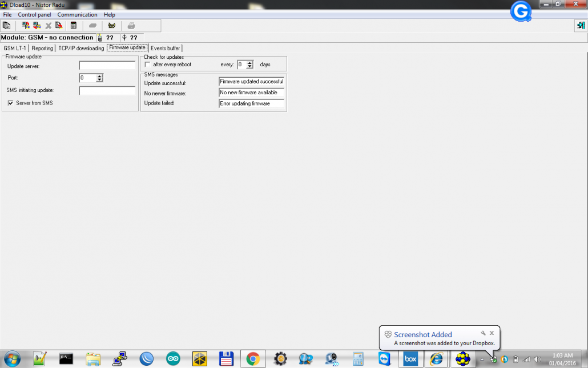Click the write data to module icon
This screenshot has height=368, width=588.
point(37,26)
